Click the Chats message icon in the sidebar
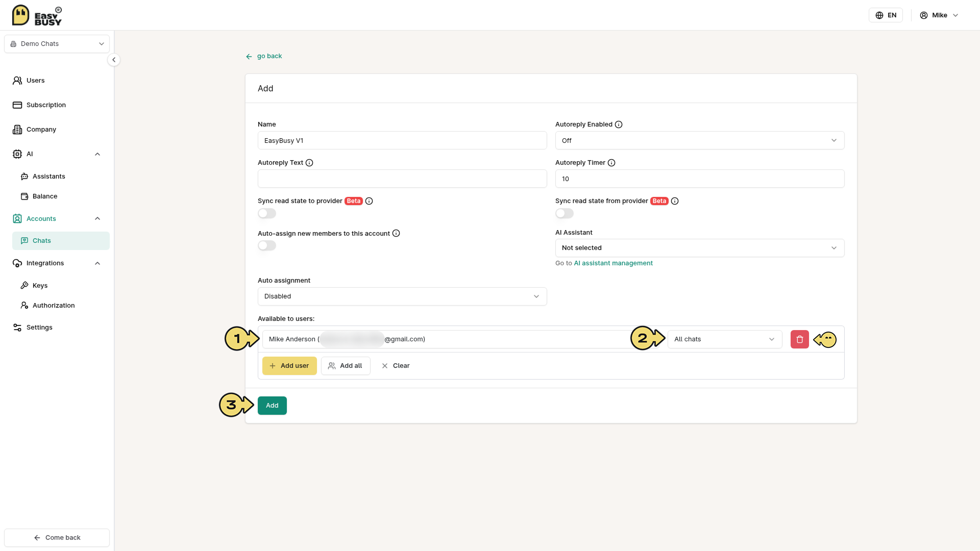Image resolution: width=980 pixels, height=551 pixels. click(24, 241)
